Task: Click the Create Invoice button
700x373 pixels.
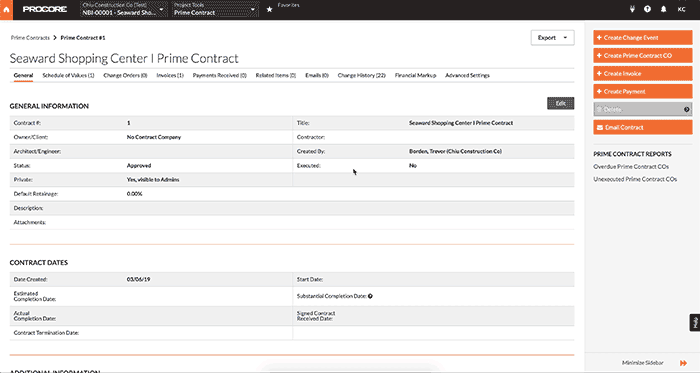Action: pos(643,74)
